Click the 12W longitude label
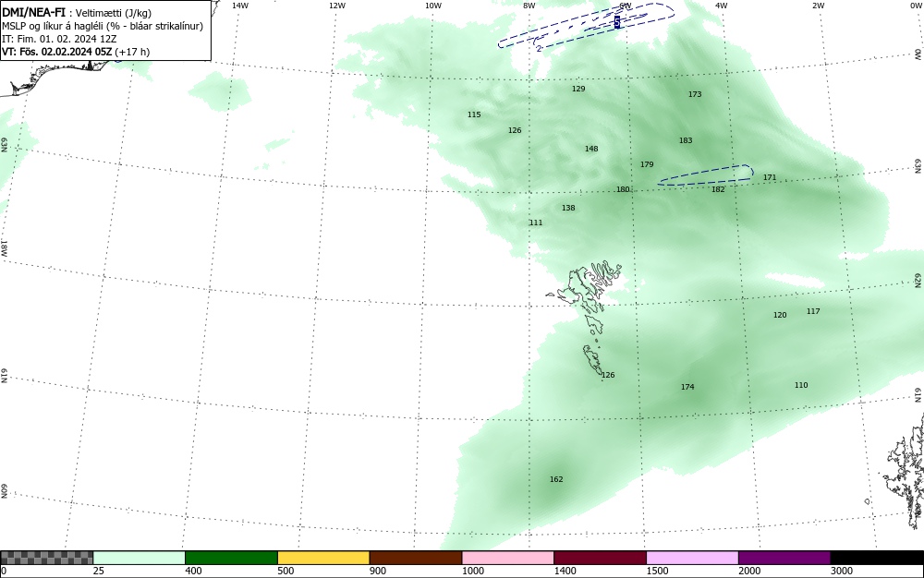Image resolution: width=924 pixels, height=578 pixels. [x=336, y=6]
